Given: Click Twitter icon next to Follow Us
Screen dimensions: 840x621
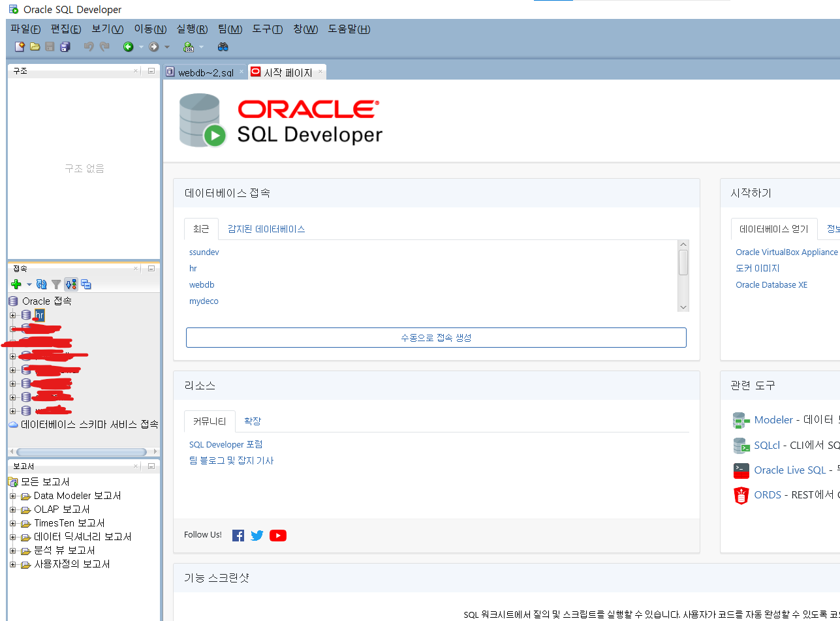Looking at the screenshot, I should click(257, 536).
